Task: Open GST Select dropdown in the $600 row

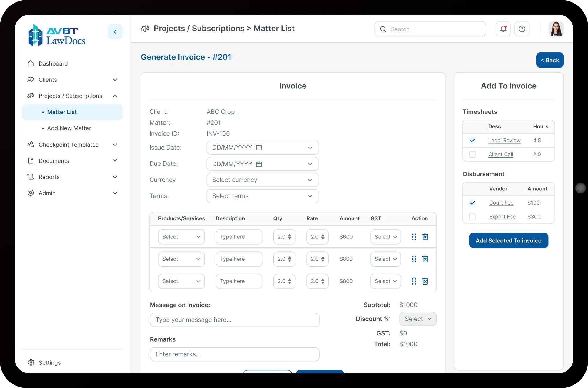Action: [385, 237]
